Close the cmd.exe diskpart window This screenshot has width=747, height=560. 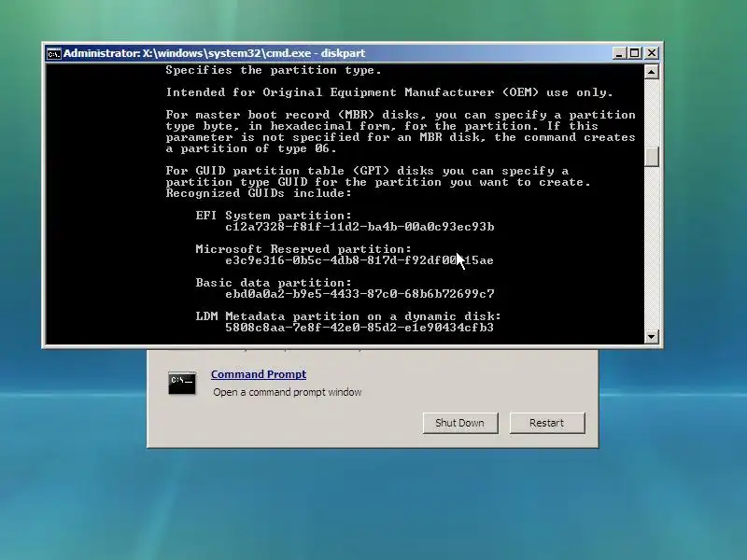pyautogui.click(x=651, y=53)
